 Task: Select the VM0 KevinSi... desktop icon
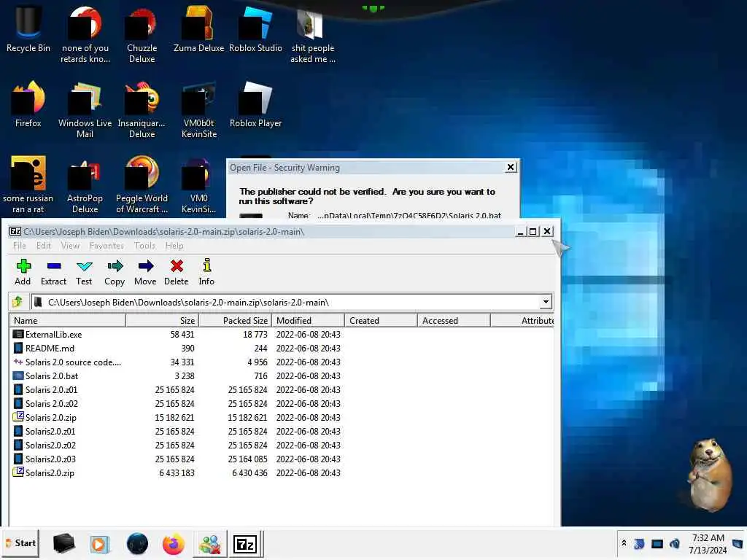[x=198, y=184]
